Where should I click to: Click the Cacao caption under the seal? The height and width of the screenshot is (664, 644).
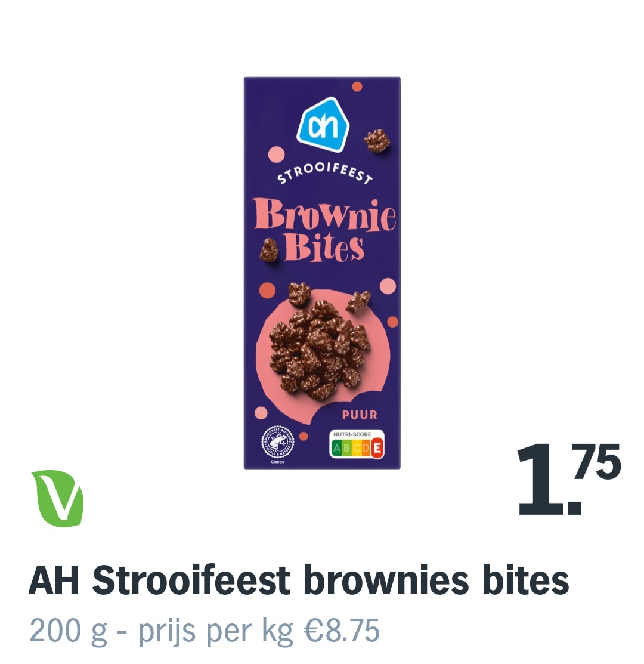278,463
